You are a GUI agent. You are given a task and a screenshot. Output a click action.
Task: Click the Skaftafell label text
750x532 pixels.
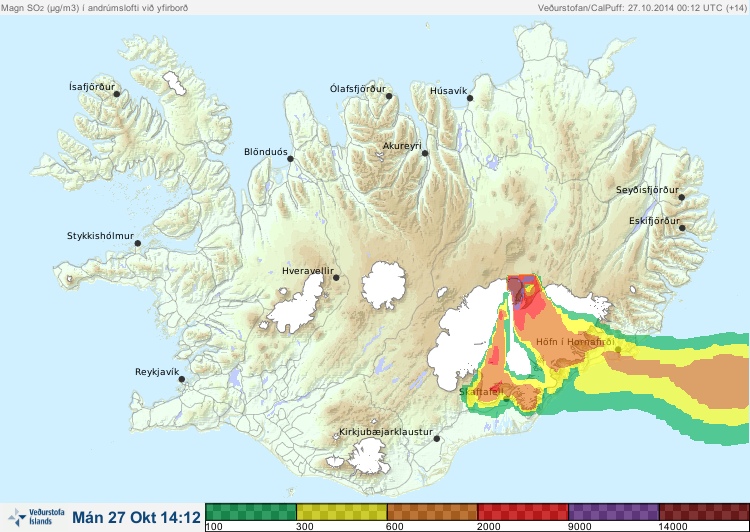click(x=481, y=392)
